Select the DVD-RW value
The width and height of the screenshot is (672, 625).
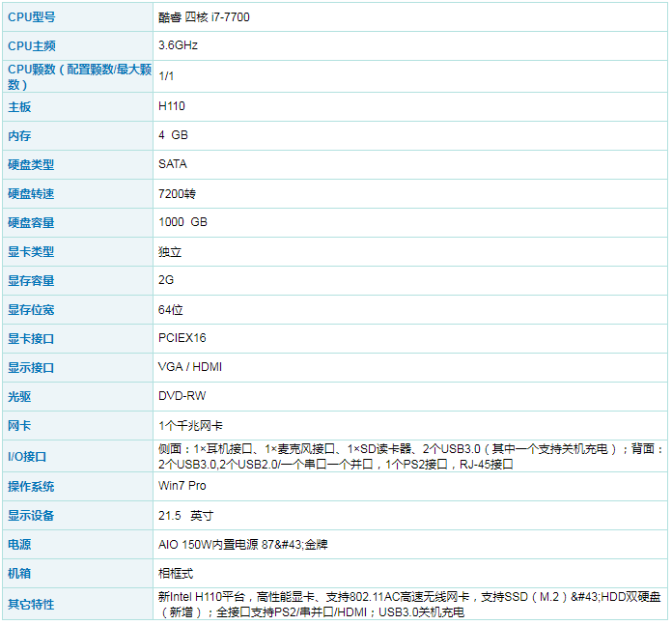tap(182, 396)
